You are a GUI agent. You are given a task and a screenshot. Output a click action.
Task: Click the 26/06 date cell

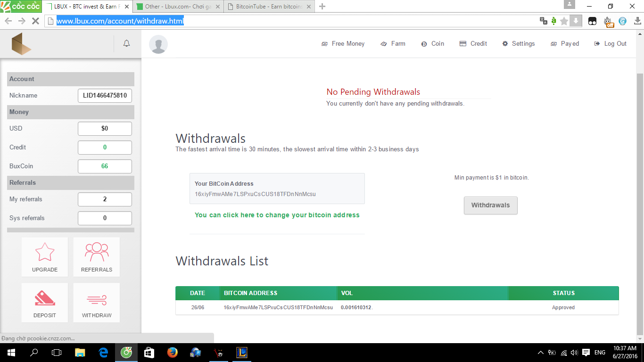(198, 307)
